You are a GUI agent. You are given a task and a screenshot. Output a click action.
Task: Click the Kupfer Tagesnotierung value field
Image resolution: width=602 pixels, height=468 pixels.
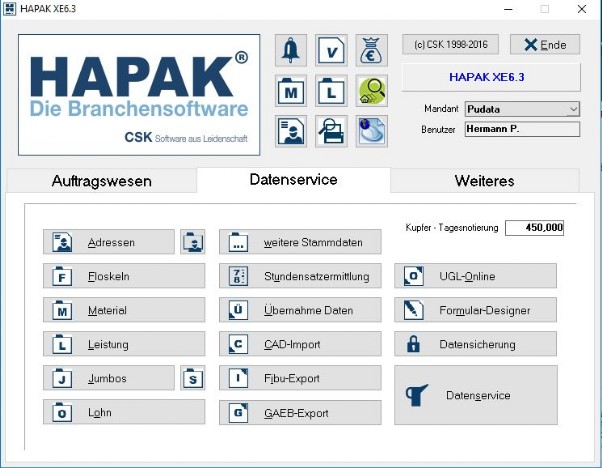tap(534, 228)
